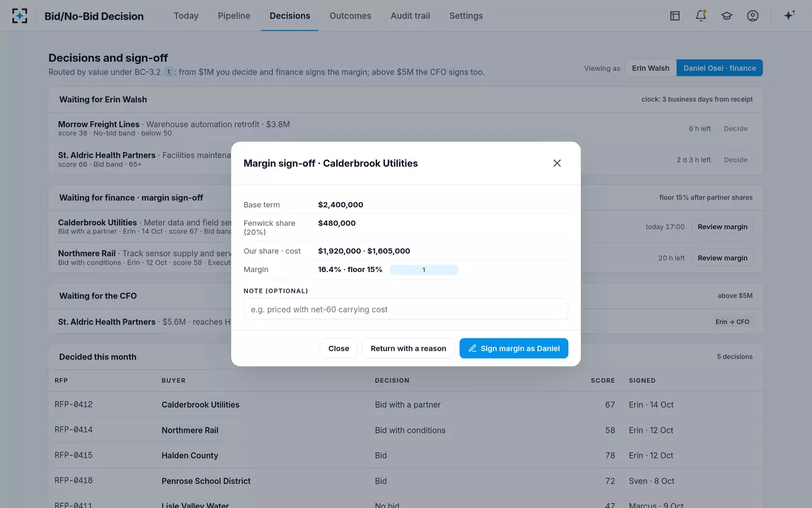
Task: Click the RFP-0412 table cell
Action: point(73,405)
